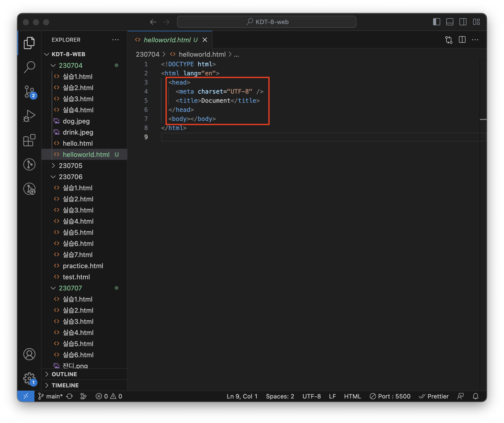Open practice.html in the explorer
The width and height of the screenshot is (504, 423).
coord(83,266)
